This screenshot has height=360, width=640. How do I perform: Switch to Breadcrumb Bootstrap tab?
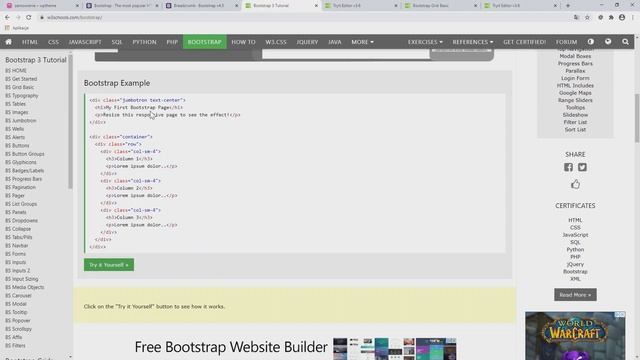(x=199, y=6)
